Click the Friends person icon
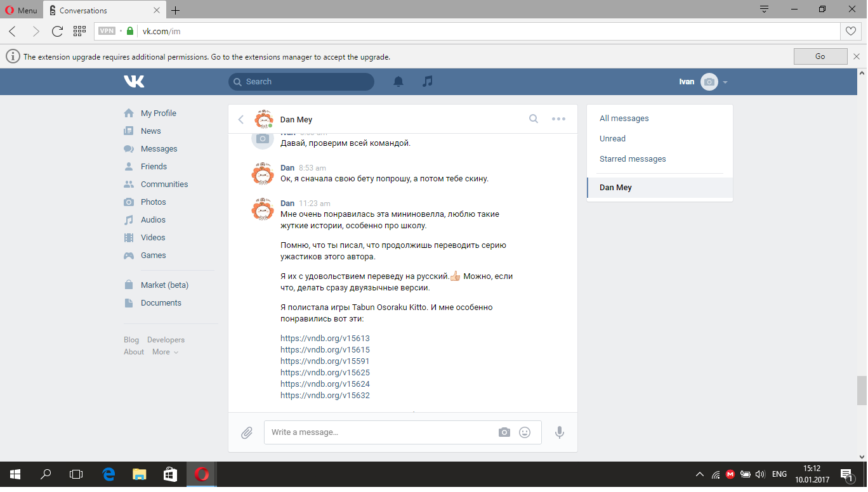Screen dimensions: 868x492 (x=129, y=166)
